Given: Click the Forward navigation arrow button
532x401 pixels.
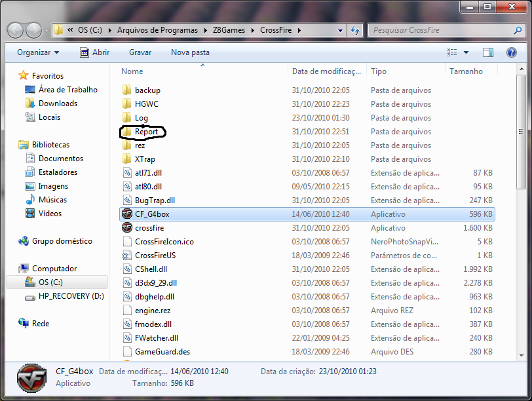Looking at the screenshot, I should (33, 31).
